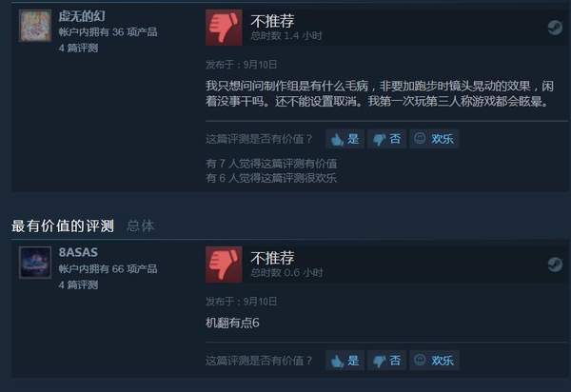Screen dimensions: 571x392
Task: Click the thumbs-down icon on 8ASAS's review
Action: tap(224, 265)
